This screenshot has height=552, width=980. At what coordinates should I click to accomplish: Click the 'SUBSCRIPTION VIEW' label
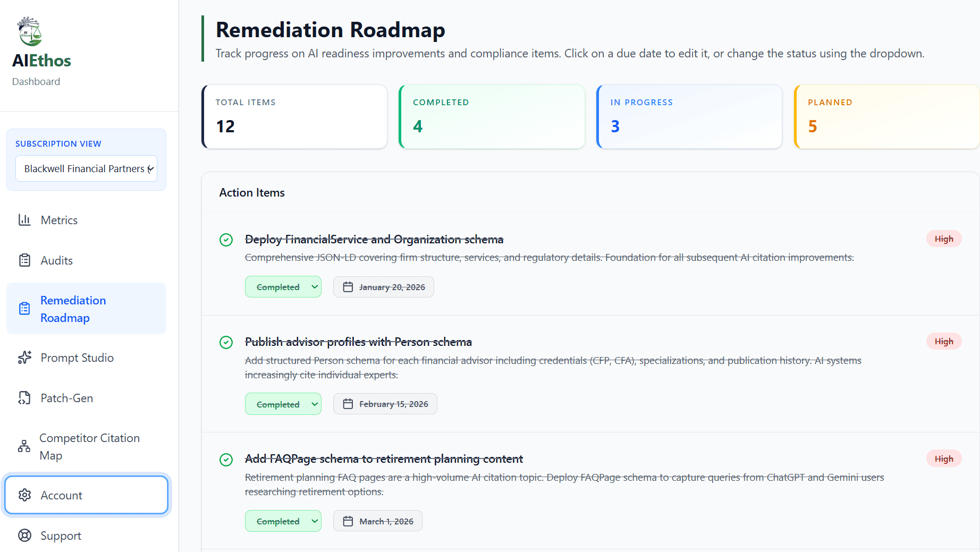click(58, 144)
